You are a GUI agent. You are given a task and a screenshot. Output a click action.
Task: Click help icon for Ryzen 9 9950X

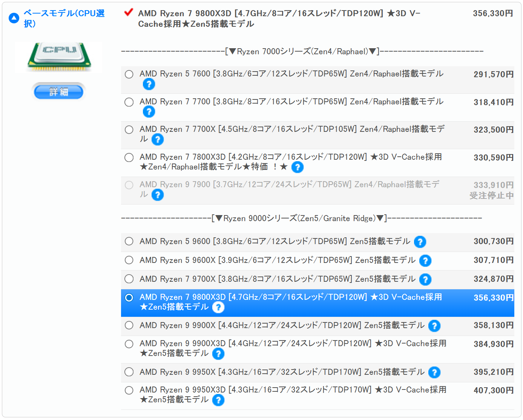point(434,373)
